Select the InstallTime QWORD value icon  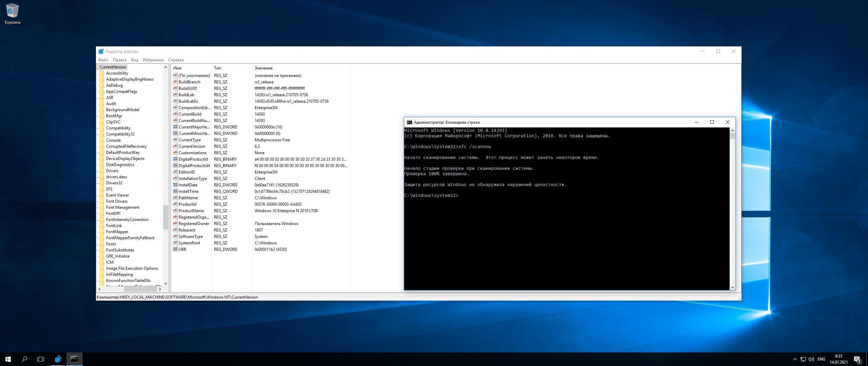(x=175, y=191)
